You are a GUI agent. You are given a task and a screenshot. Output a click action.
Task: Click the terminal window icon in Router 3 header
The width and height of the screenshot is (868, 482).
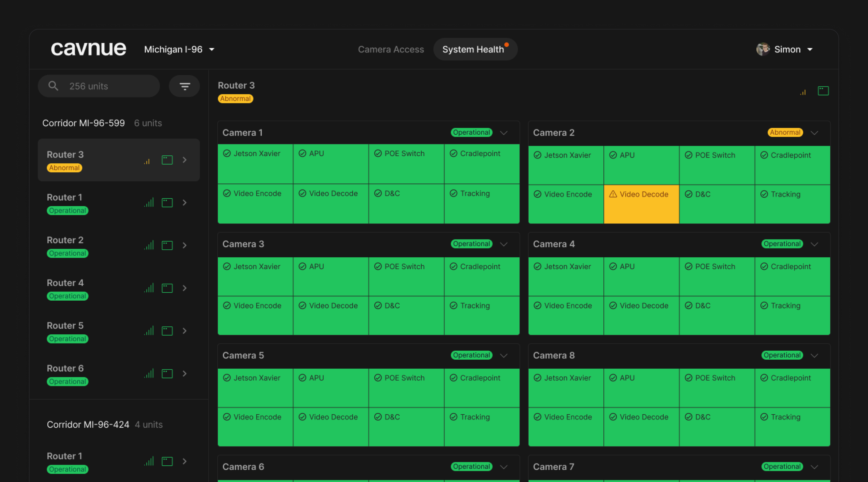pos(823,91)
